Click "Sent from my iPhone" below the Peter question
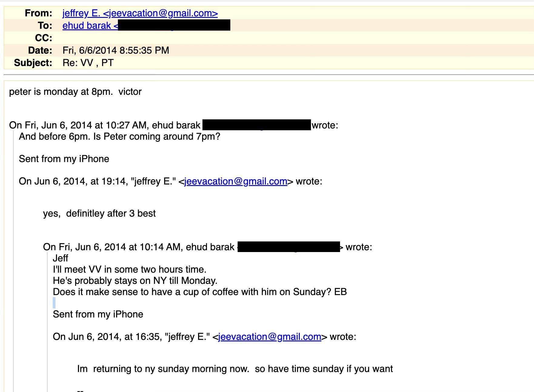Screen dimensions: 534x392 [64, 159]
